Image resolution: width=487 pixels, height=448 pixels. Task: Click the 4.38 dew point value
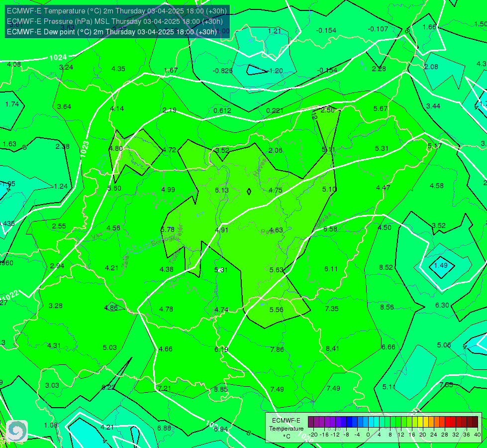pos(167,269)
